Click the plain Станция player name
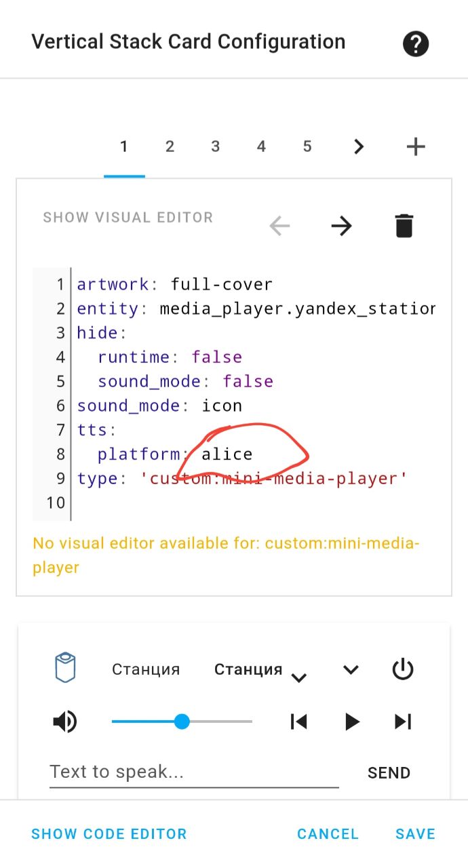The image size is (468, 868). [146, 670]
